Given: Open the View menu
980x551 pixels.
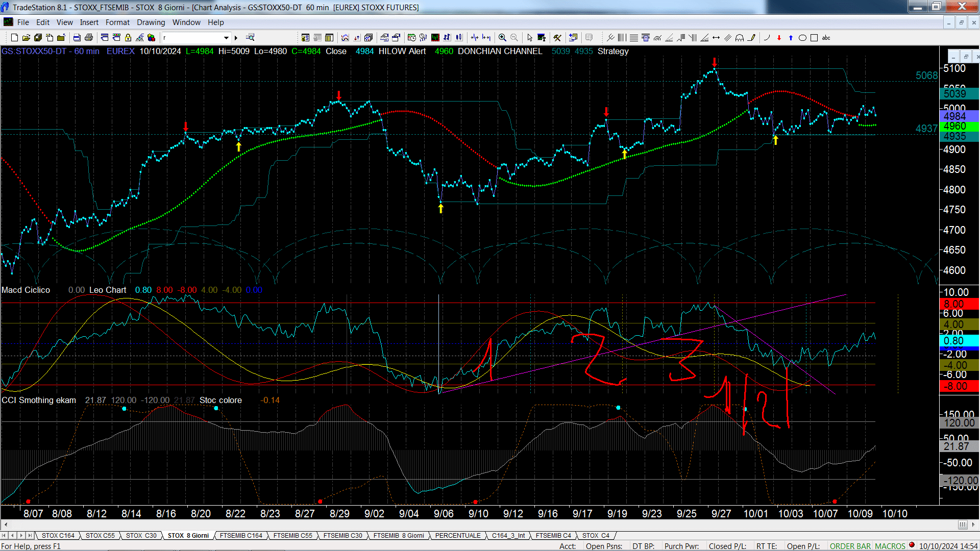Looking at the screenshot, I should tap(64, 22).
